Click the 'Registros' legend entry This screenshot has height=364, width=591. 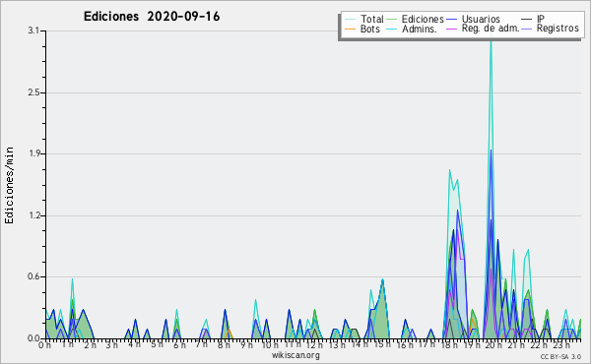(x=558, y=29)
